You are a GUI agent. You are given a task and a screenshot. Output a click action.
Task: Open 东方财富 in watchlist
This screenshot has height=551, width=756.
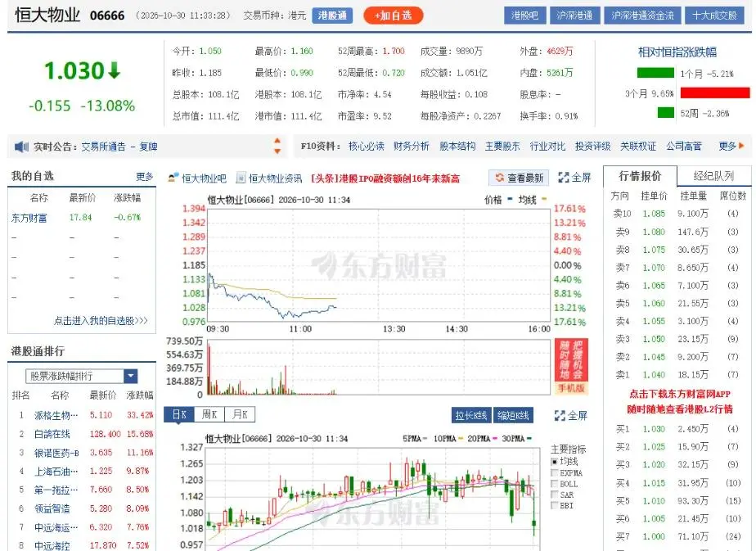[x=29, y=218]
